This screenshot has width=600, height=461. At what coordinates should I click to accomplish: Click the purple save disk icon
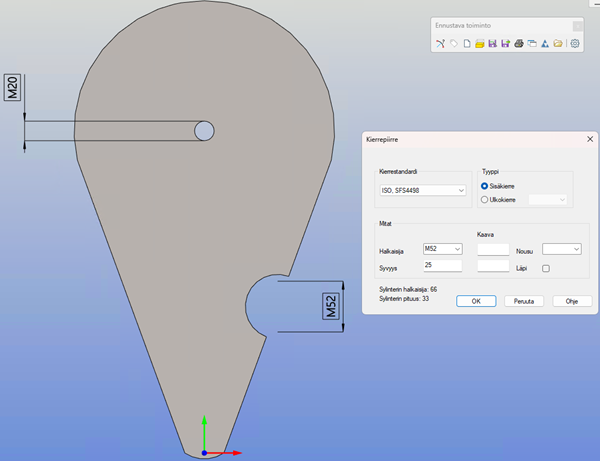click(x=493, y=44)
